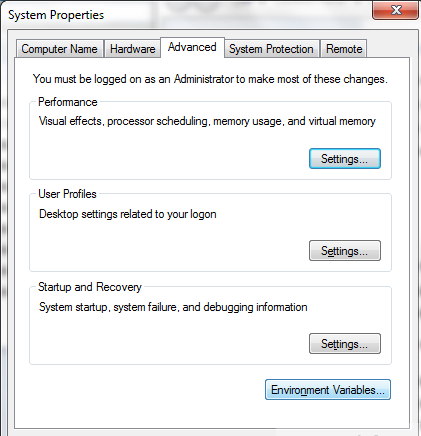Click the System Properties title bar text
Viewport: 421px width, 436px height.
tap(56, 15)
